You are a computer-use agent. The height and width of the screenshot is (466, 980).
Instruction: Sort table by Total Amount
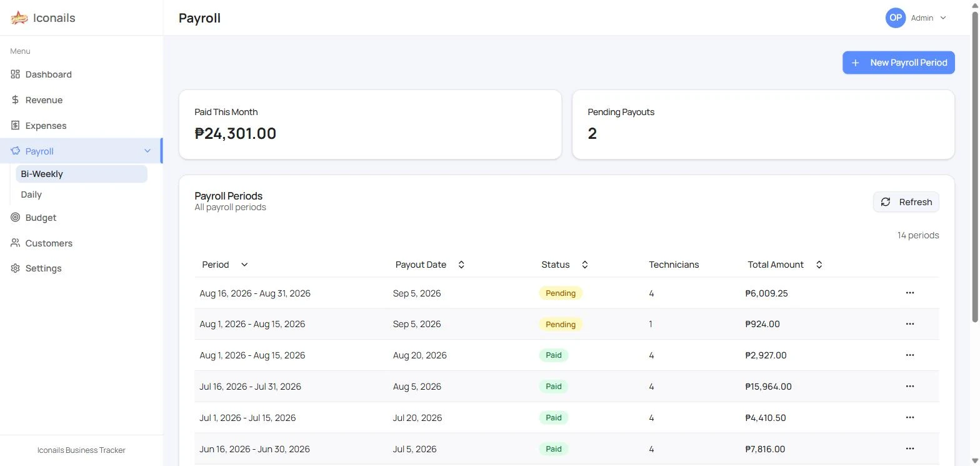785,265
